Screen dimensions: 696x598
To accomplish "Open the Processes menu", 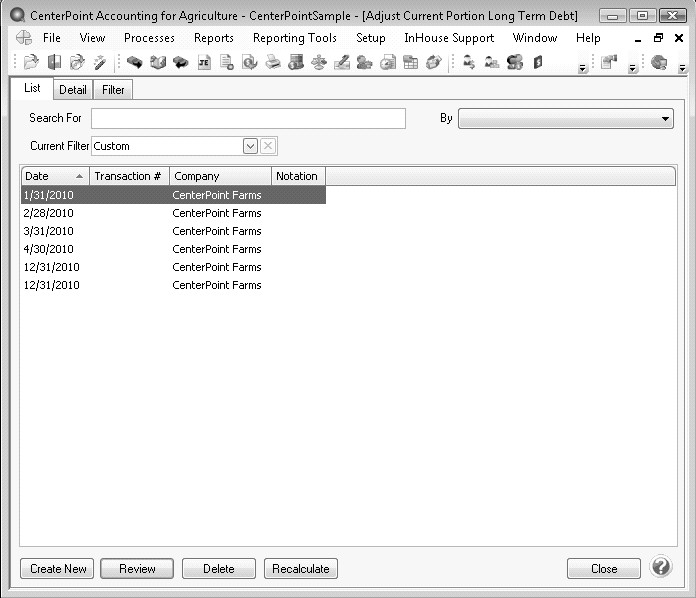I will [149, 38].
